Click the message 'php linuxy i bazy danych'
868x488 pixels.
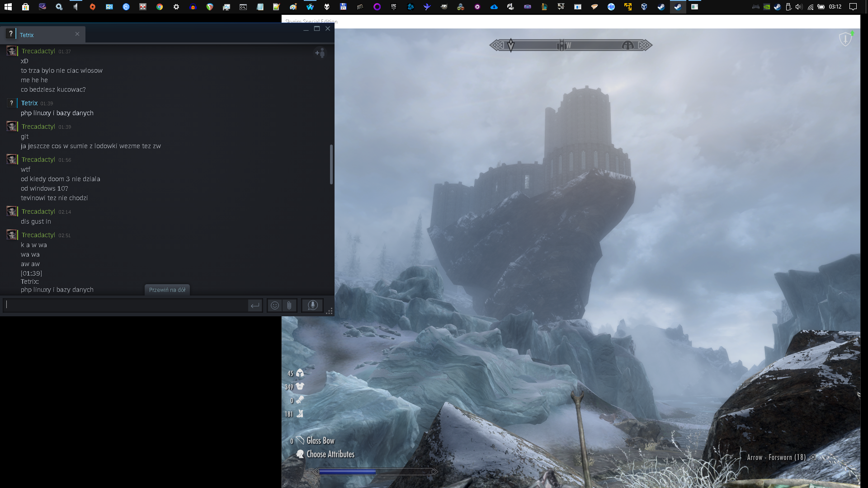click(57, 113)
